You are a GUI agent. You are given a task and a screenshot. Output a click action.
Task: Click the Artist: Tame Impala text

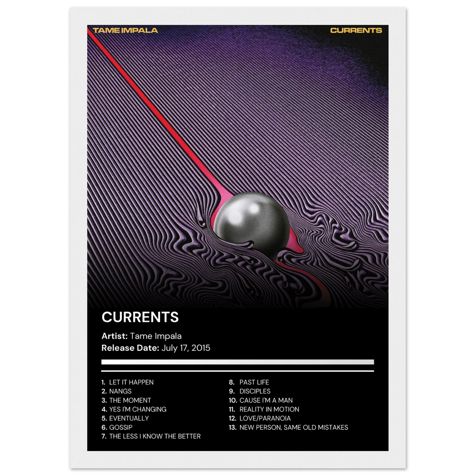point(141,336)
